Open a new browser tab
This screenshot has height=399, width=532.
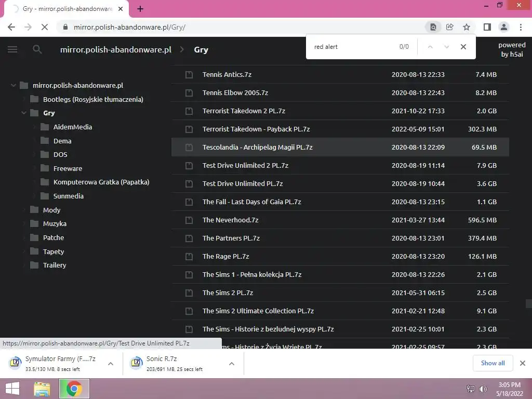140,9
